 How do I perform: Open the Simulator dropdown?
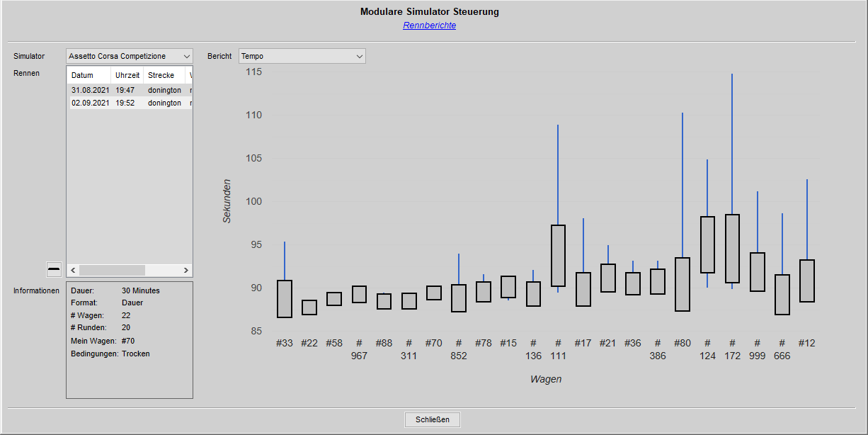tap(130, 56)
